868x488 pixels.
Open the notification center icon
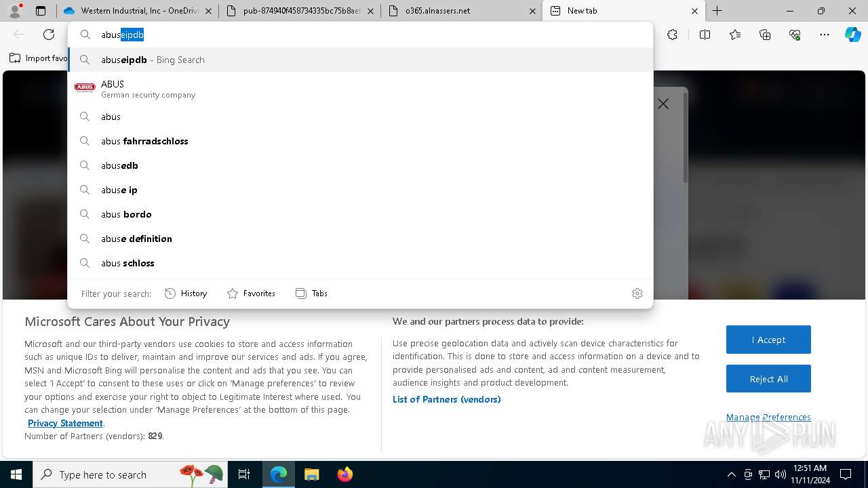pos(846,474)
